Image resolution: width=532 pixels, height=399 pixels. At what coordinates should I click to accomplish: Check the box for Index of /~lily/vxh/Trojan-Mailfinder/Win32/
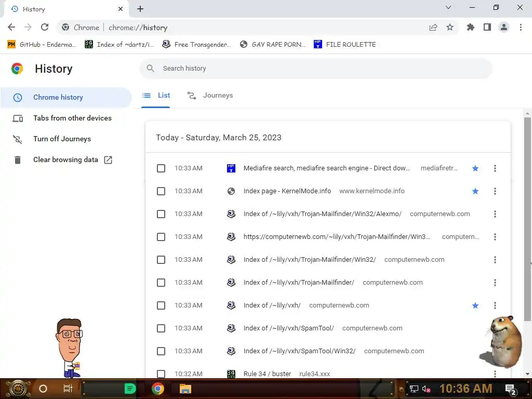pos(161,260)
